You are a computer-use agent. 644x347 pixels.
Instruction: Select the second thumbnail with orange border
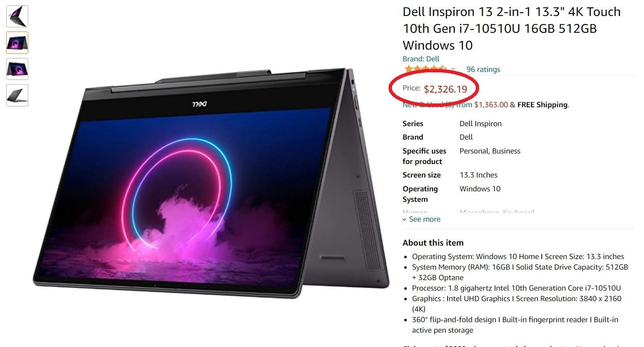(17, 42)
